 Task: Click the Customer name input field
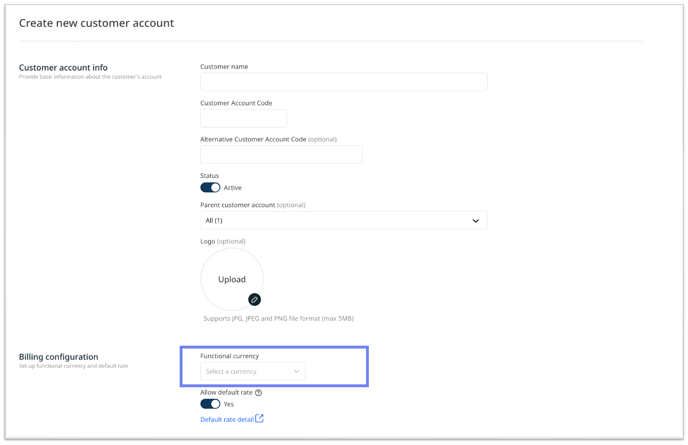pos(344,82)
